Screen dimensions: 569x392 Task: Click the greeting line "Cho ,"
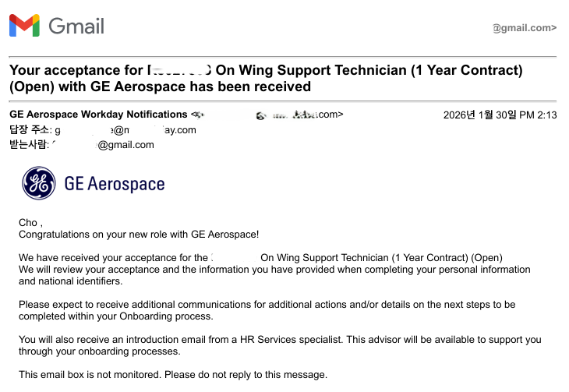tap(30, 223)
